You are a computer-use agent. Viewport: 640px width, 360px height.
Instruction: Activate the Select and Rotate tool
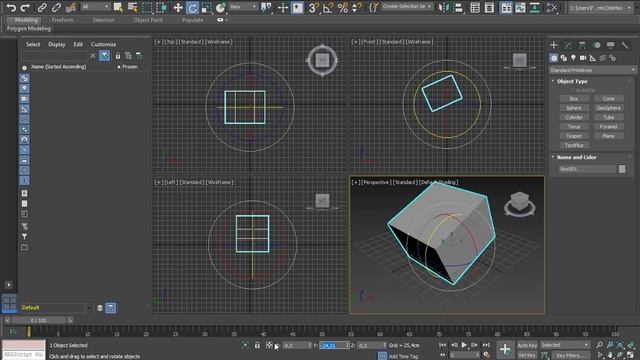tap(192, 7)
